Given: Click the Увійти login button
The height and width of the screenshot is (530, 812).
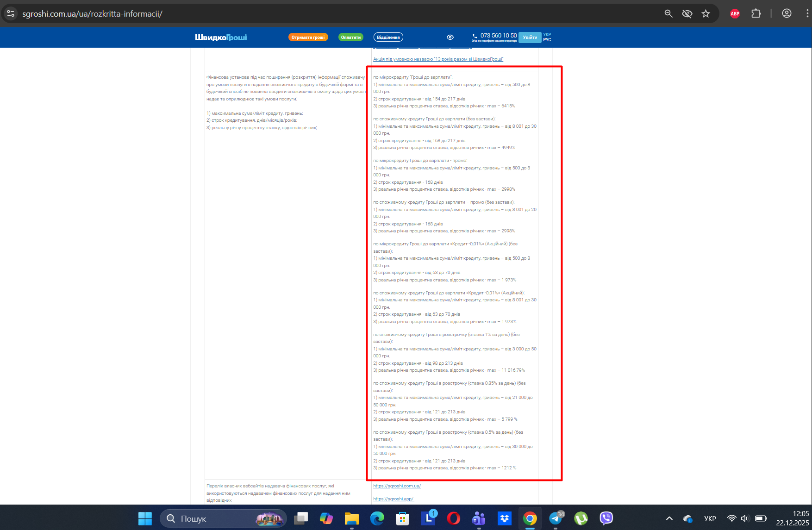Looking at the screenshot, I should click(x=530, y=37).
